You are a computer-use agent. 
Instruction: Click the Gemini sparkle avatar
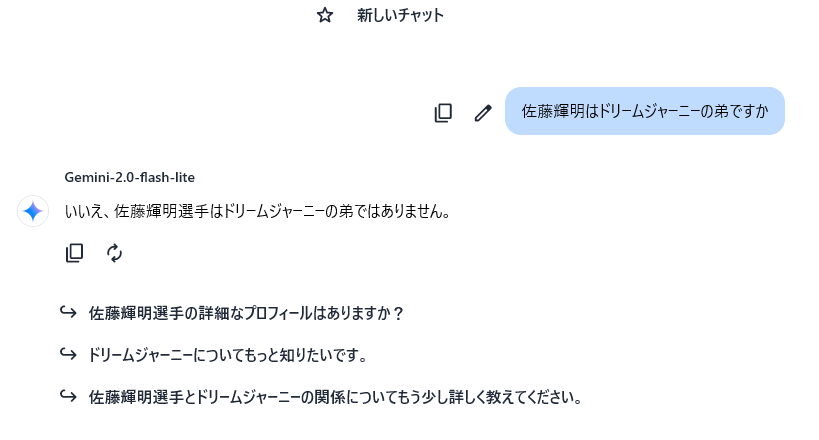(x=33, y=211)
